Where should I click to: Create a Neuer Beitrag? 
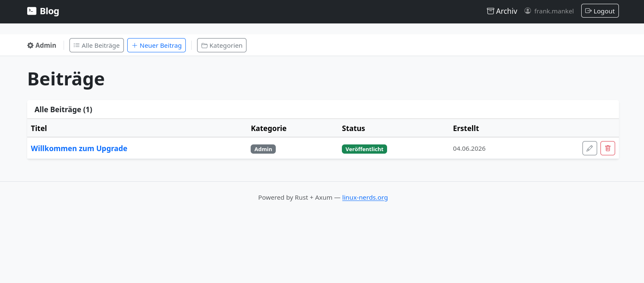pos(157,45)
